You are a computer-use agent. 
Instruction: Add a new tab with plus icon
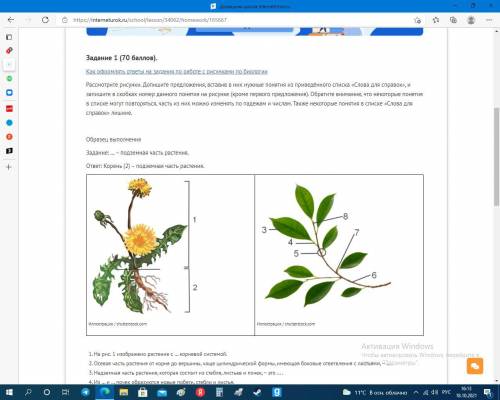(9, 167)
